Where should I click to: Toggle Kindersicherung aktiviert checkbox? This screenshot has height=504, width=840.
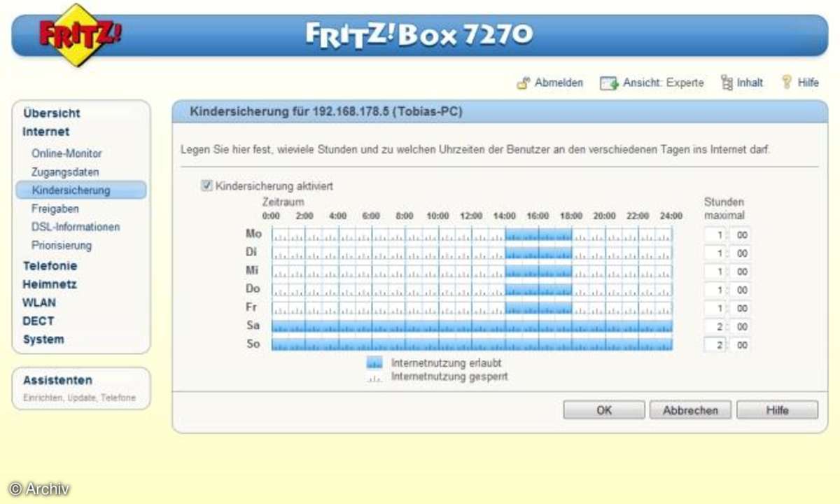(206, 186)
